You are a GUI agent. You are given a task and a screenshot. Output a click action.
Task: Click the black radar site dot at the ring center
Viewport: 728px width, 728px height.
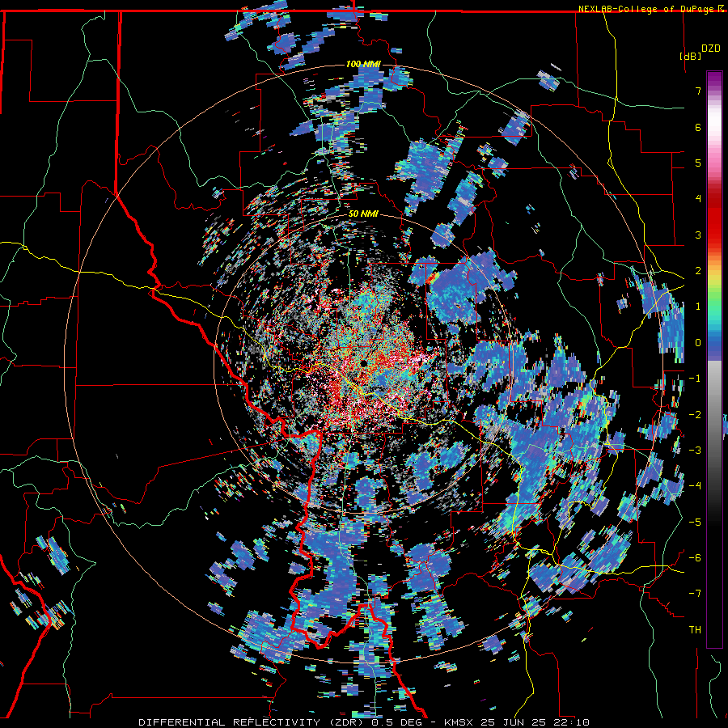(x=363, y=362)
